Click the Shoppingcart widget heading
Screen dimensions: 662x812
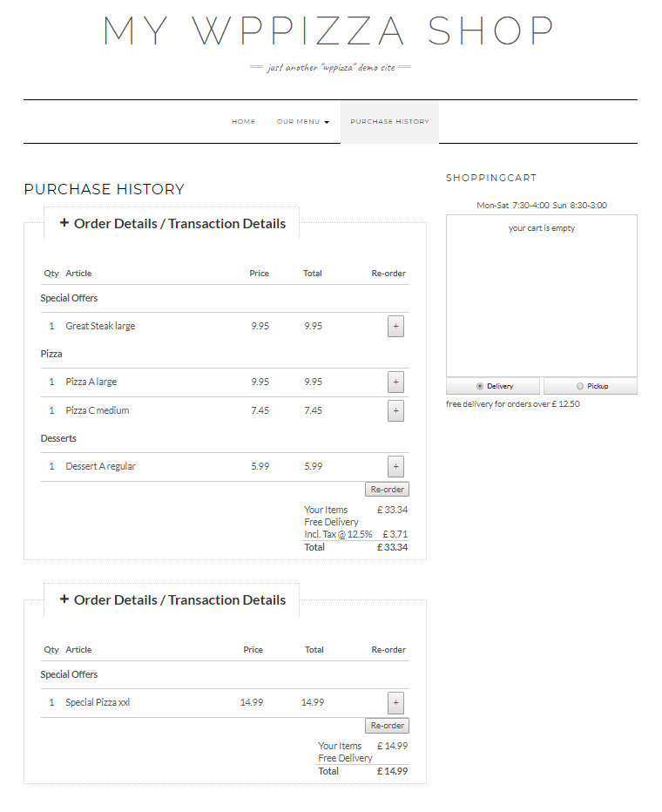(491, 178)
